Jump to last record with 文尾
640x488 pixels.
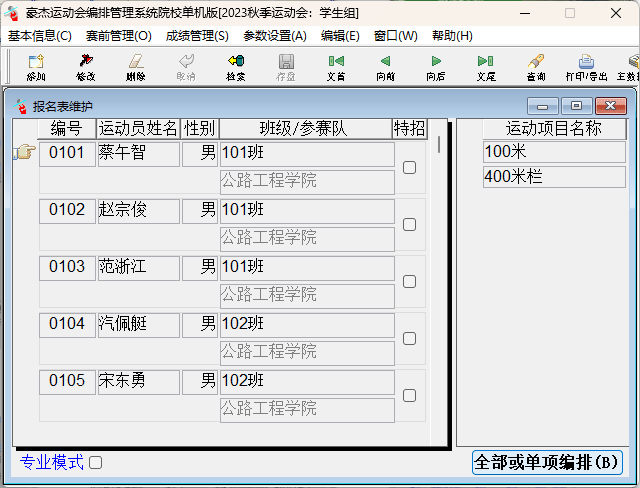click(x=486, y=67)
